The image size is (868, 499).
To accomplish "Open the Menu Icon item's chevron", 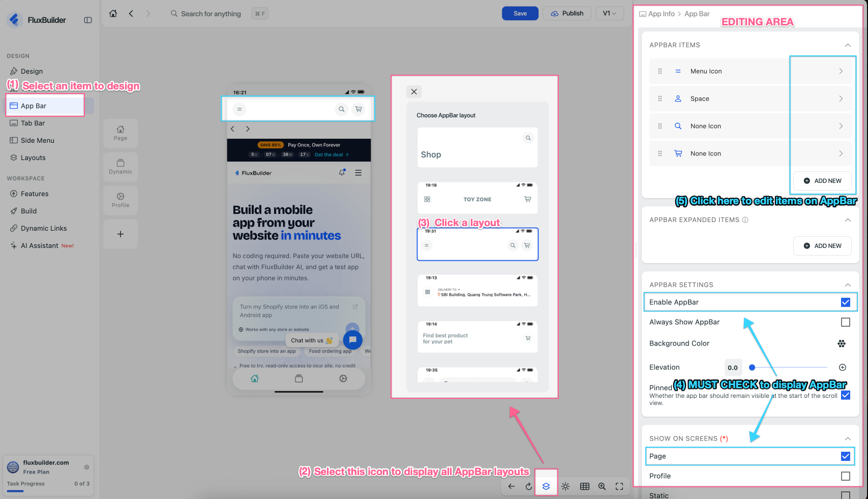I will click(841, 71).
